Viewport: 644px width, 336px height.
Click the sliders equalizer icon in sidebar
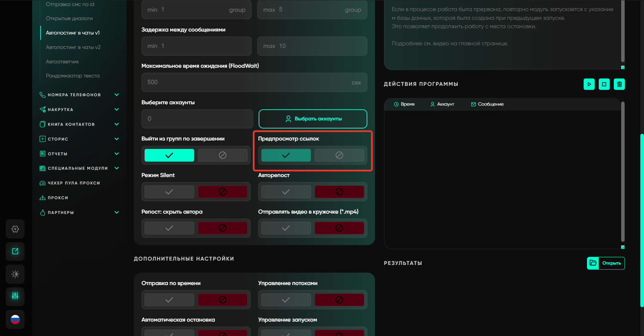15,296
